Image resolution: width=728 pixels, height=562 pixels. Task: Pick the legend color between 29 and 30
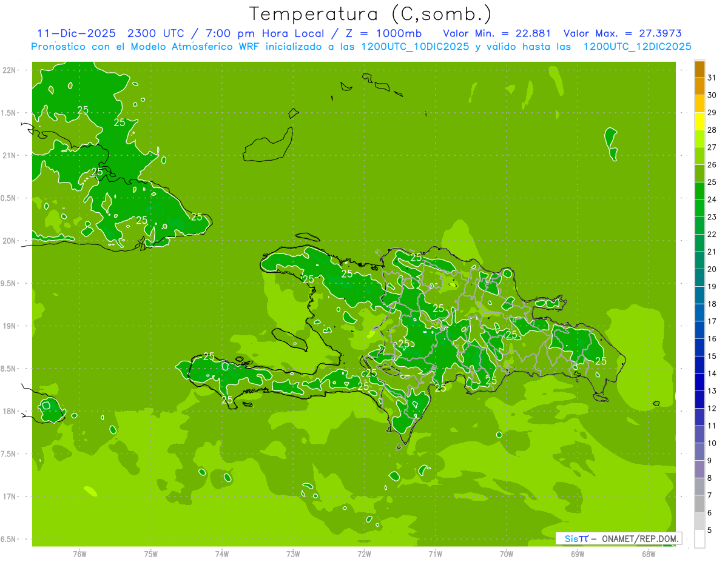coord(699,104)
